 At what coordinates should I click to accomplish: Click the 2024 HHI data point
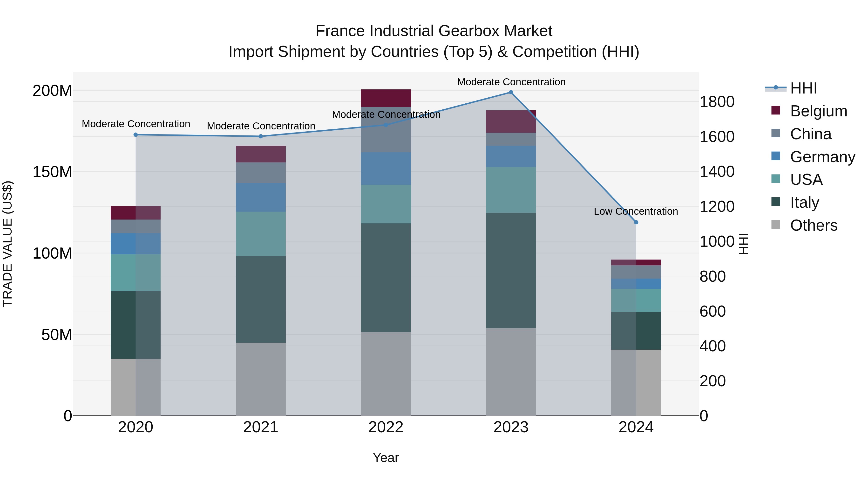pos(636,222)
